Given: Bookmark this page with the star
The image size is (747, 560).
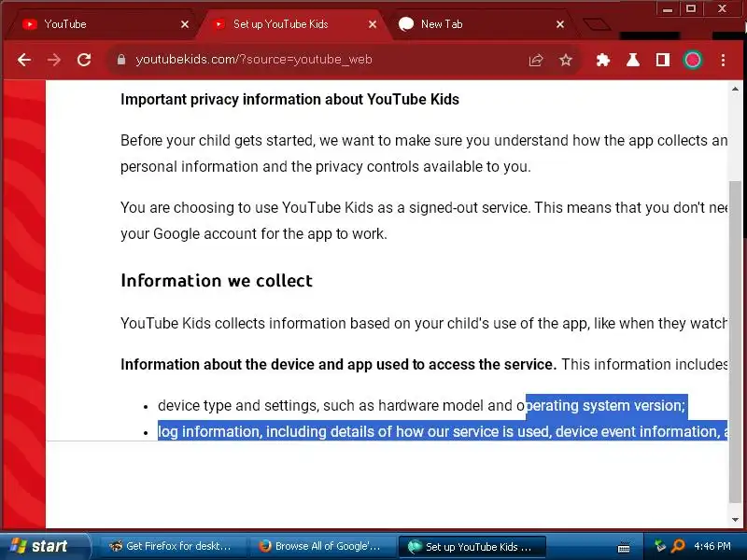Looking at the screenshot, I should (566, 60).
